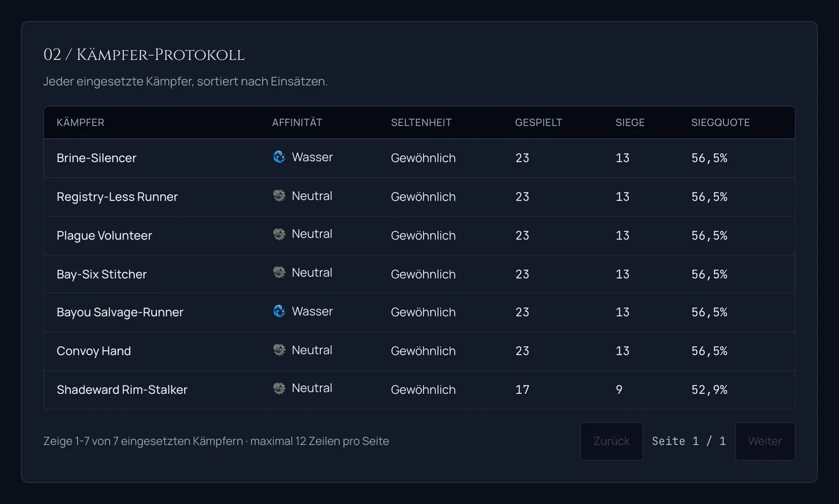Image resolution: width=839 pixels, height=504 pixels.
Task: Click the 52,9% win rate value
Action: 709,389
